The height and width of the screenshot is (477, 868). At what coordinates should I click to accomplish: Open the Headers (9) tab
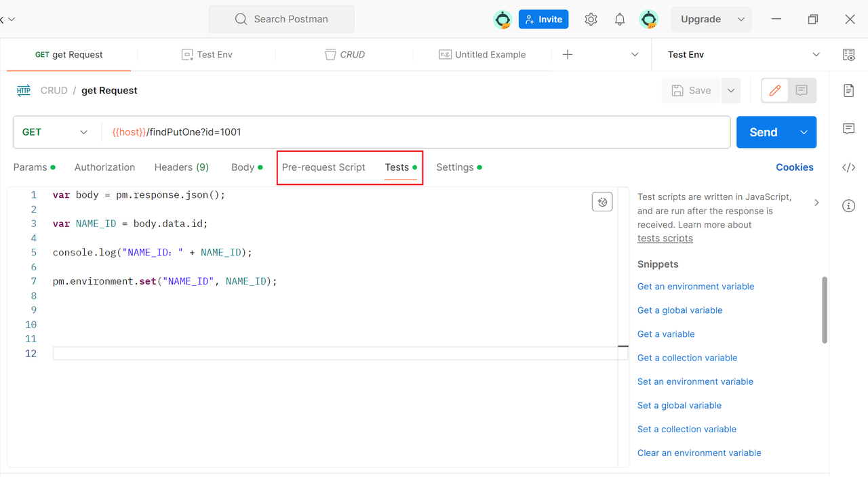pos(181,167)
